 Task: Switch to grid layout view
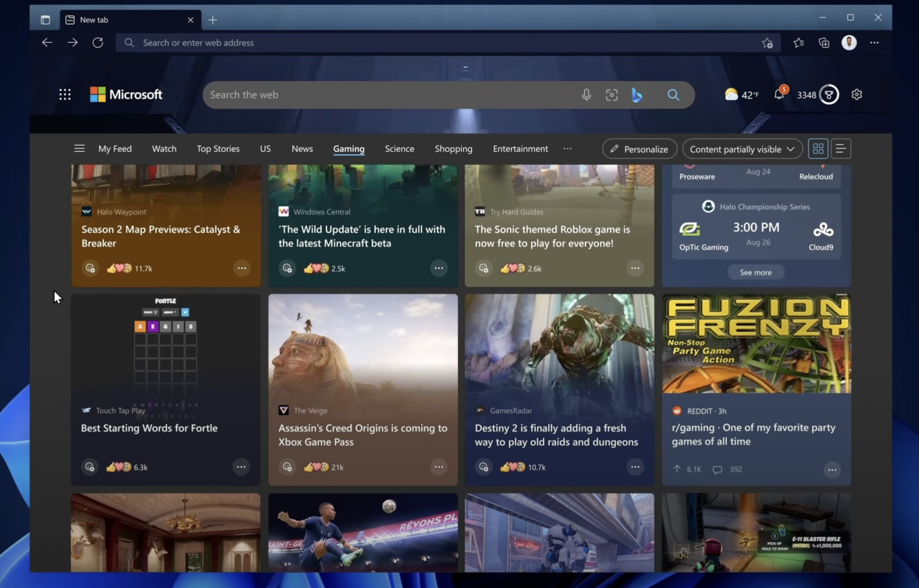point(818,149)
